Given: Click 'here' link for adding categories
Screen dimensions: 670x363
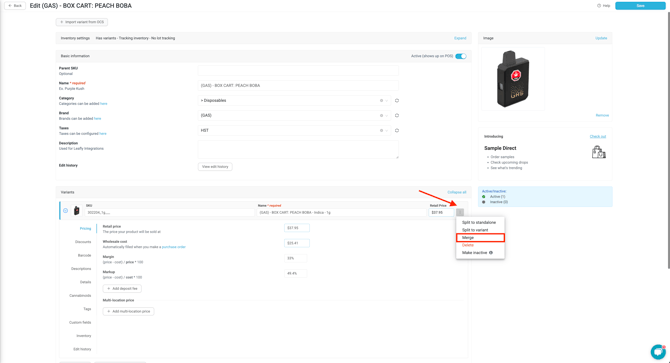Looking at the screenshot, I should point(103,104).
